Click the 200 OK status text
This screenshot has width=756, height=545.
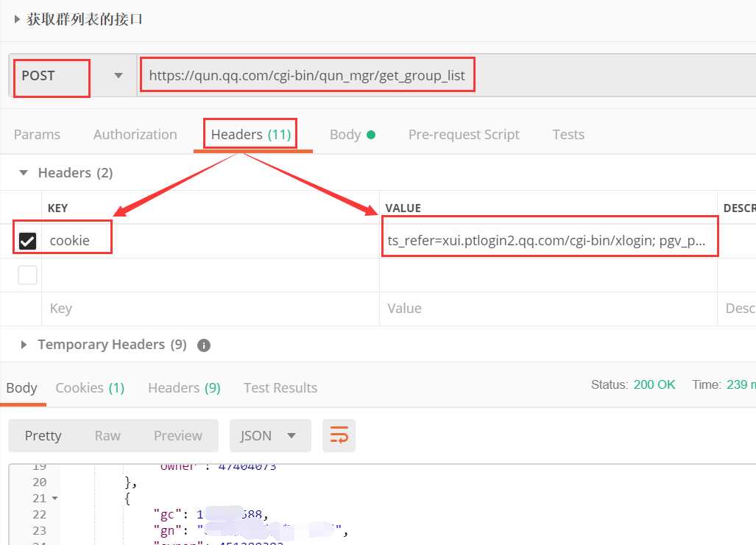(x=654, y=384)
